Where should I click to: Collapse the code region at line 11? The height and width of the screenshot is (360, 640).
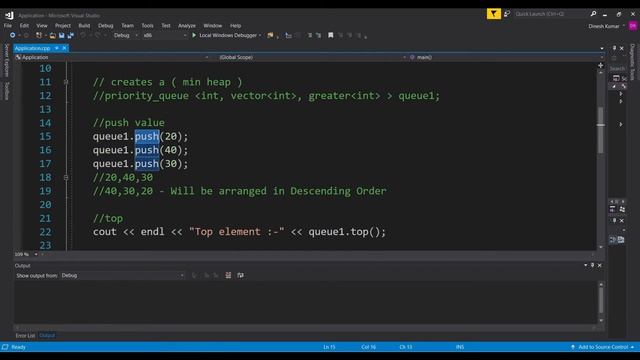66,82
